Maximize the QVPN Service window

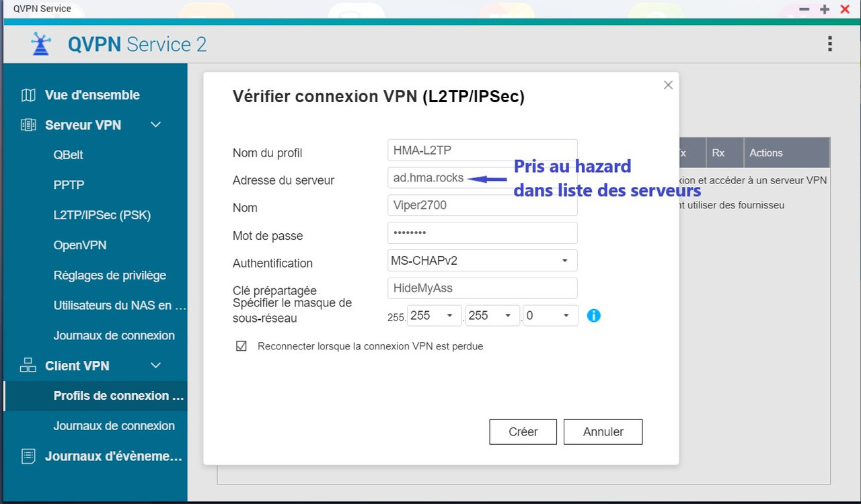click(825, 9)
